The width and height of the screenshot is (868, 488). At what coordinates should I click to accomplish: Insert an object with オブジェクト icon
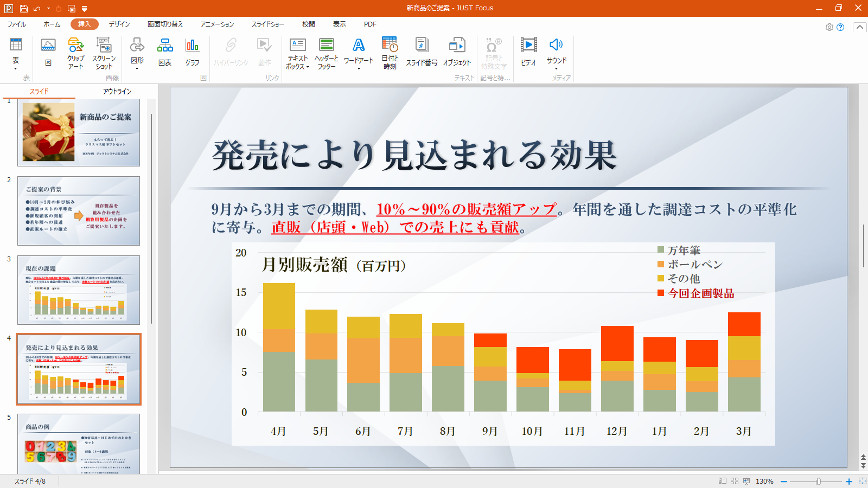point(457,53)
